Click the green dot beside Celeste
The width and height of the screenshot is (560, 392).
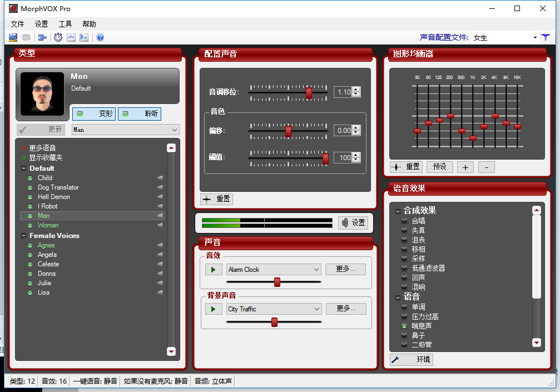tap(30, 264)
